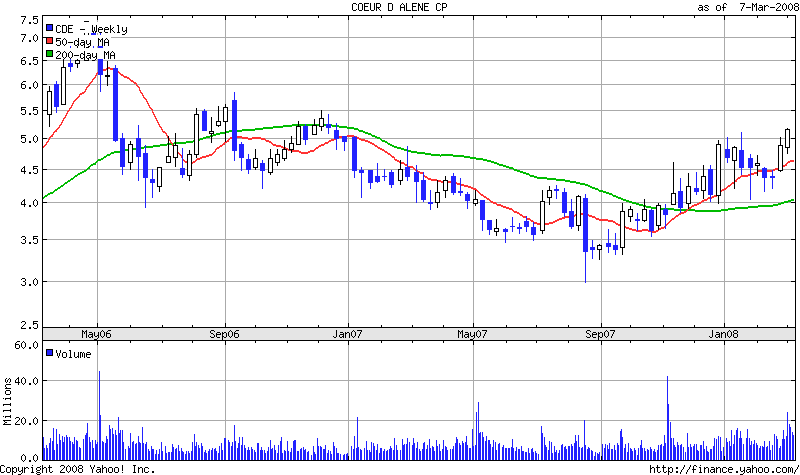
Task: Open the http://finance.yahoo.com/ link
Action: pyautogui.click(x=724, y=469)
